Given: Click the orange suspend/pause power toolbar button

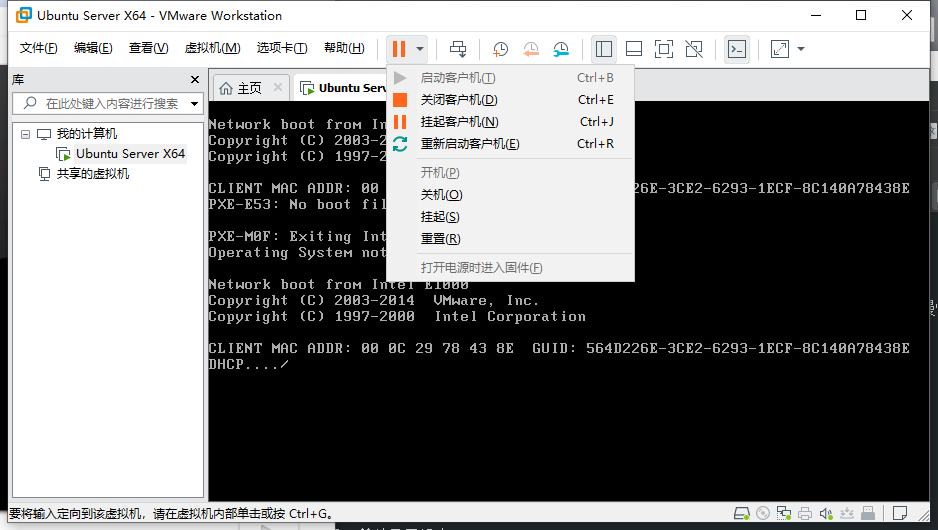Looking at the screenshot, I should click(x=399, y=48).
